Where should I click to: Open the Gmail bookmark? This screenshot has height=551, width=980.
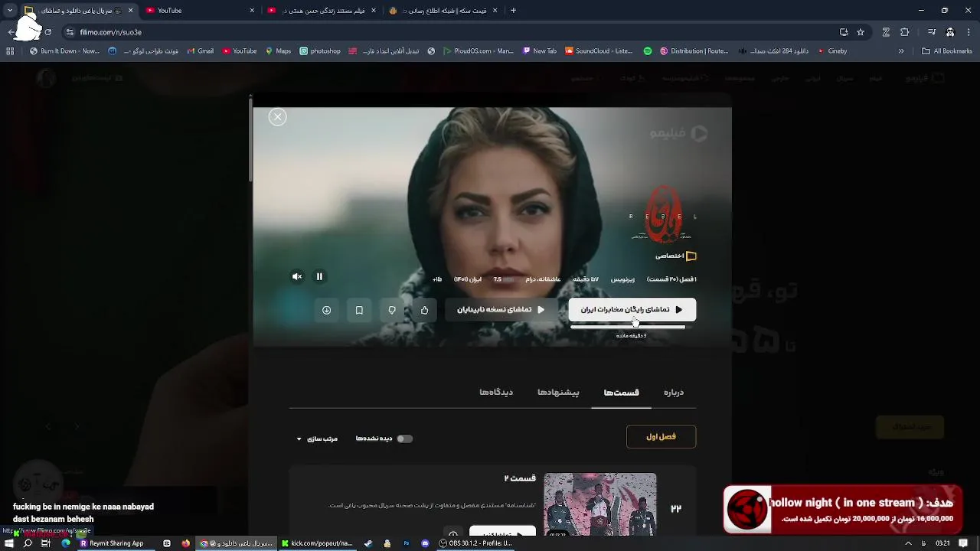point(199,51)
